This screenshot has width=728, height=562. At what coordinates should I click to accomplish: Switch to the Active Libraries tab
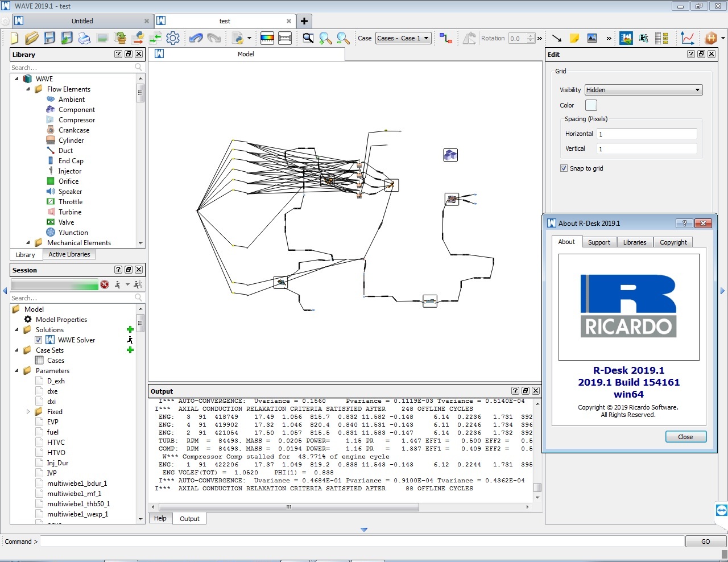[69, 254]
